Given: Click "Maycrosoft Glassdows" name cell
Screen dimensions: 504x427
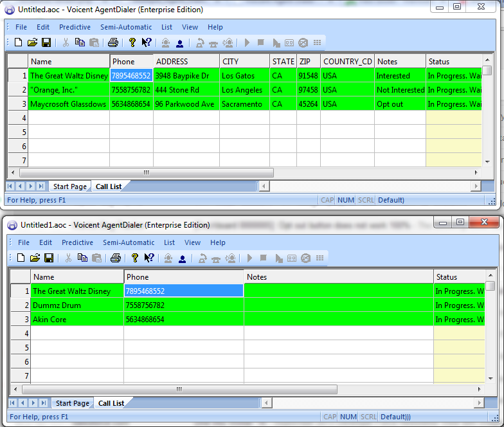Looking at the screenshot, I should point(69,104).
